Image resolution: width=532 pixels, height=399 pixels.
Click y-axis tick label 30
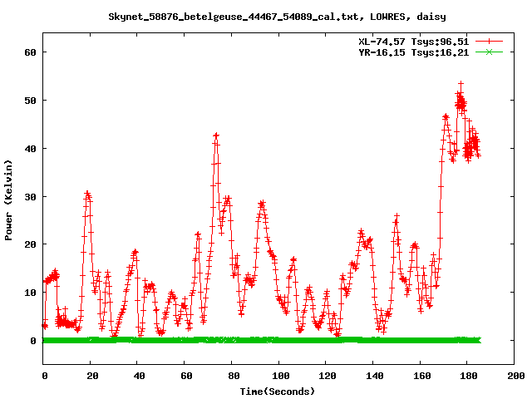click(x=30, y=197)
